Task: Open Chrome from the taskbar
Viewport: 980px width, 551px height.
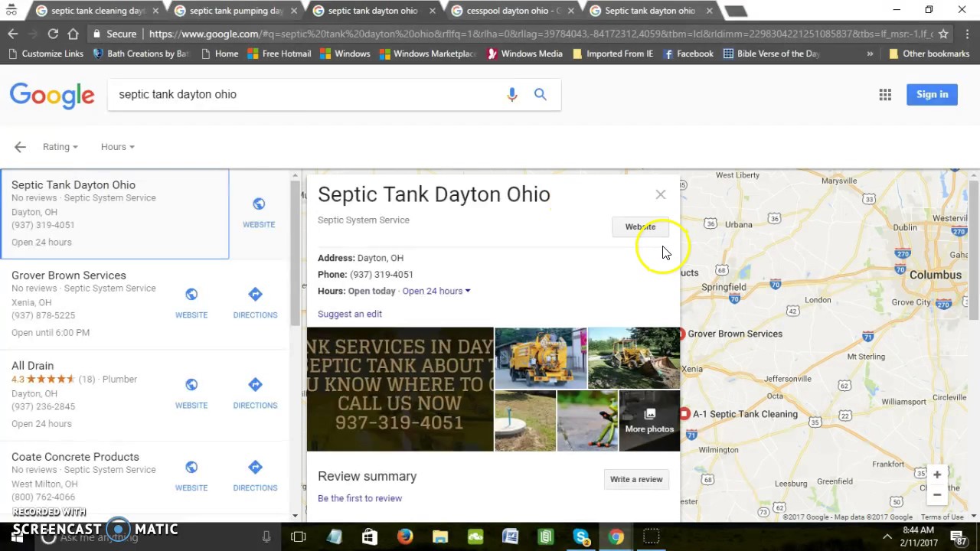Action: coord(616,536)
